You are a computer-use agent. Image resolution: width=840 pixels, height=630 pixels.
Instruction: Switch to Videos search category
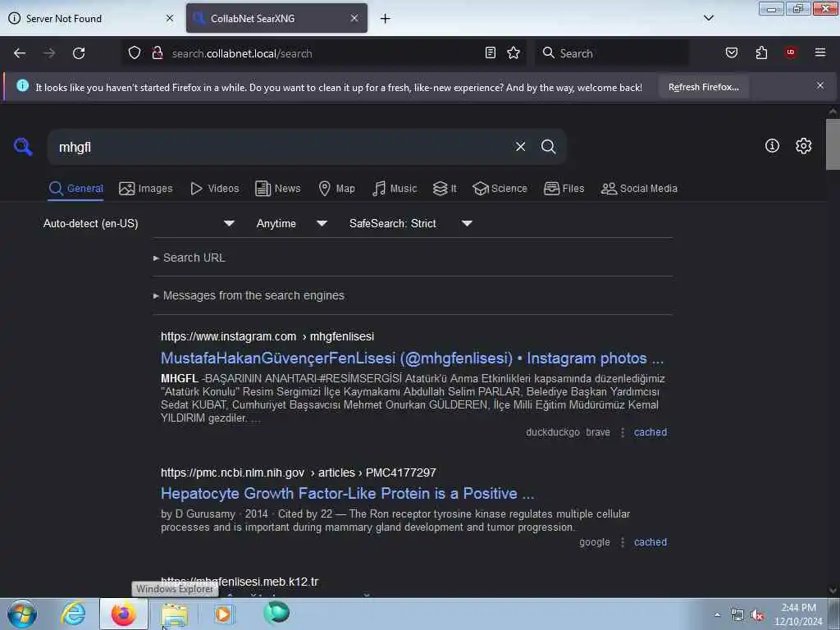(x=215, y=189)
